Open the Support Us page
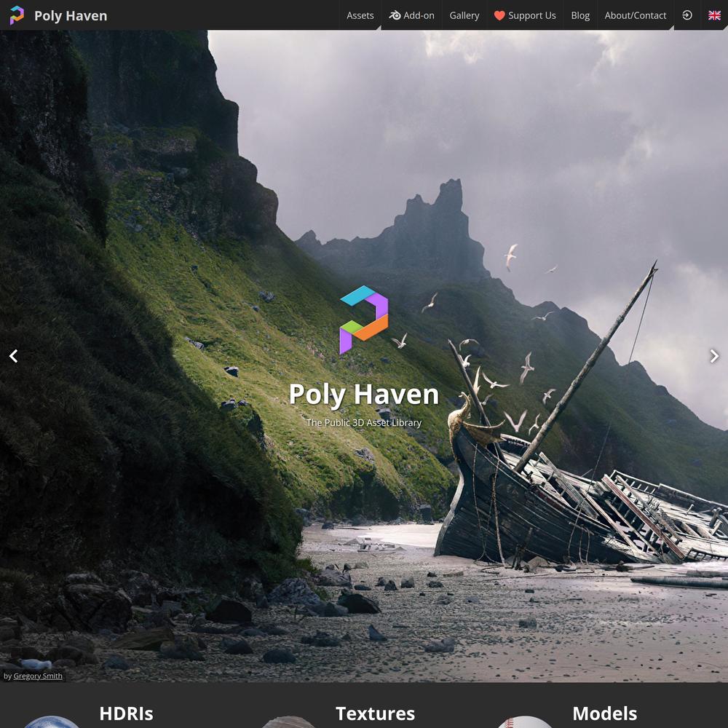This screenshot has width=728, height=728. 525,15
